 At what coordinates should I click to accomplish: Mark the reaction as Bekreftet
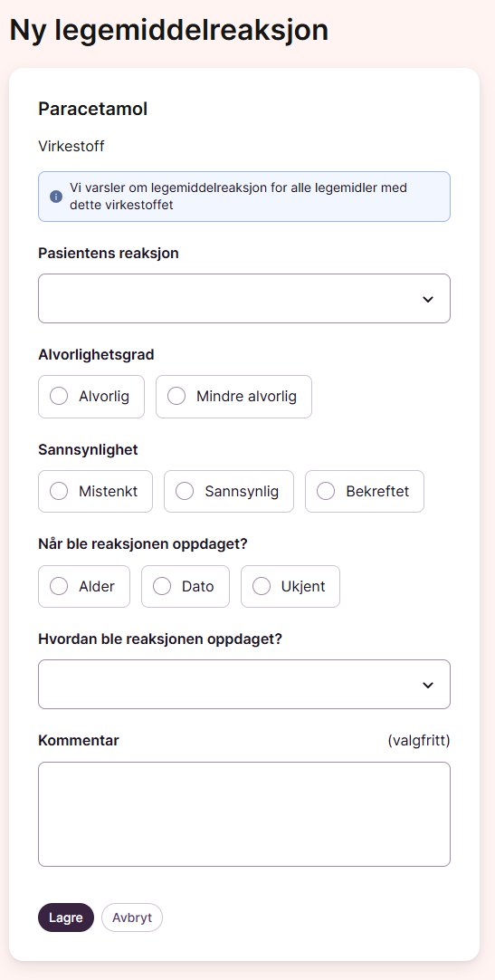click(x=365, y=491)
